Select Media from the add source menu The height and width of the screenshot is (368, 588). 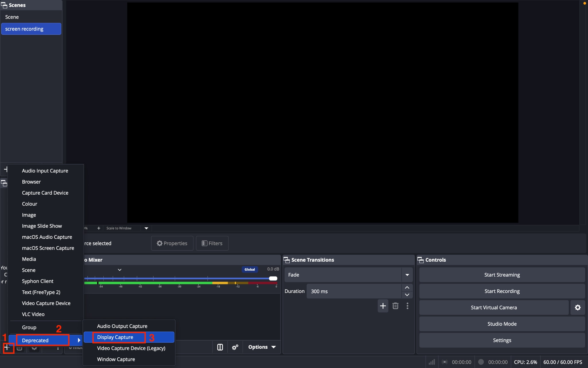29,259
